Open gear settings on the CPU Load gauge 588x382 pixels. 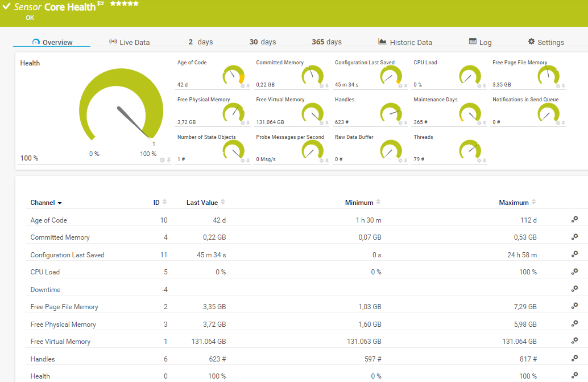point(478,86)
